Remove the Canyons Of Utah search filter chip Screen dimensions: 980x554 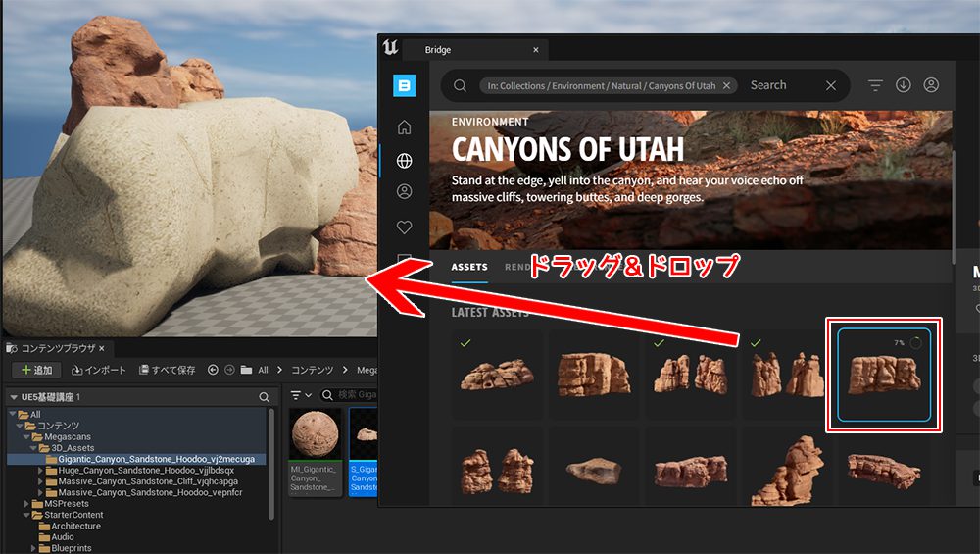(x=727, y=85)
